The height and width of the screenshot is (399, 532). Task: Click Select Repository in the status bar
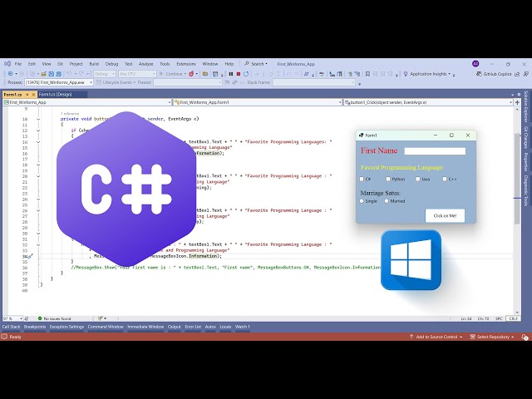[x=492, y=337]
